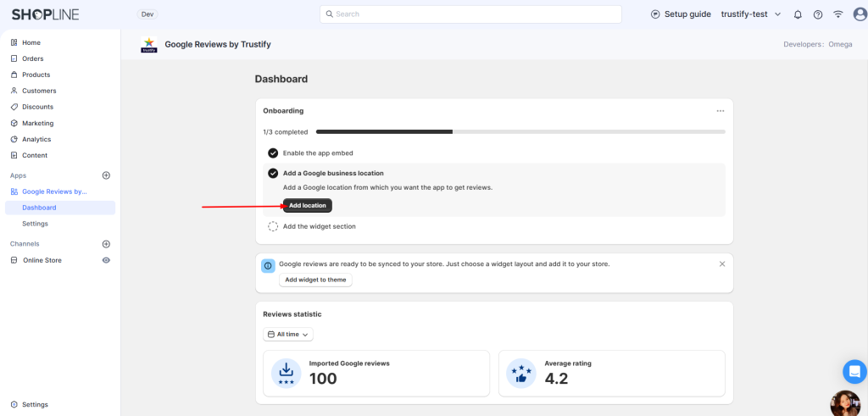Click Developers: Omega text
Screen dimensions: 868x416
818,44
